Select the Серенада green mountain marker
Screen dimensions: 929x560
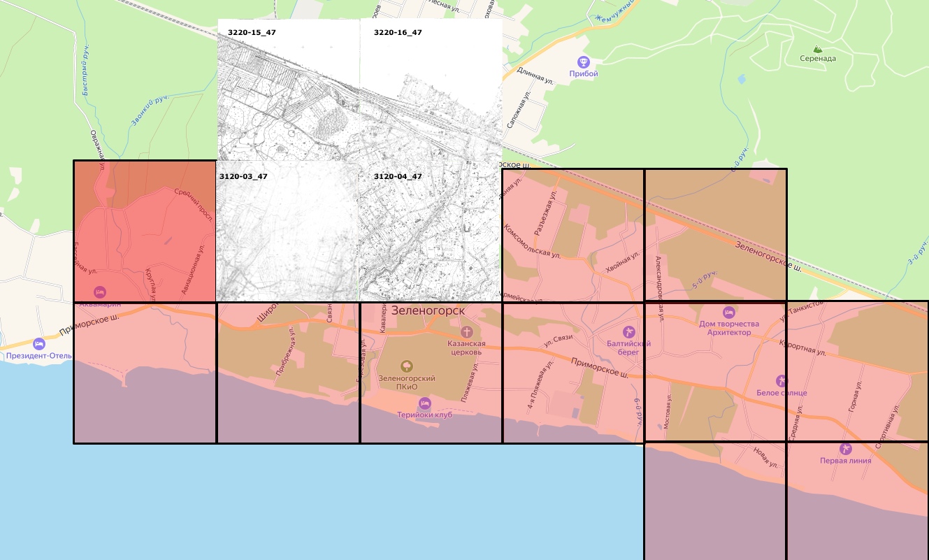pyautogui.click(x=818, y=48)
